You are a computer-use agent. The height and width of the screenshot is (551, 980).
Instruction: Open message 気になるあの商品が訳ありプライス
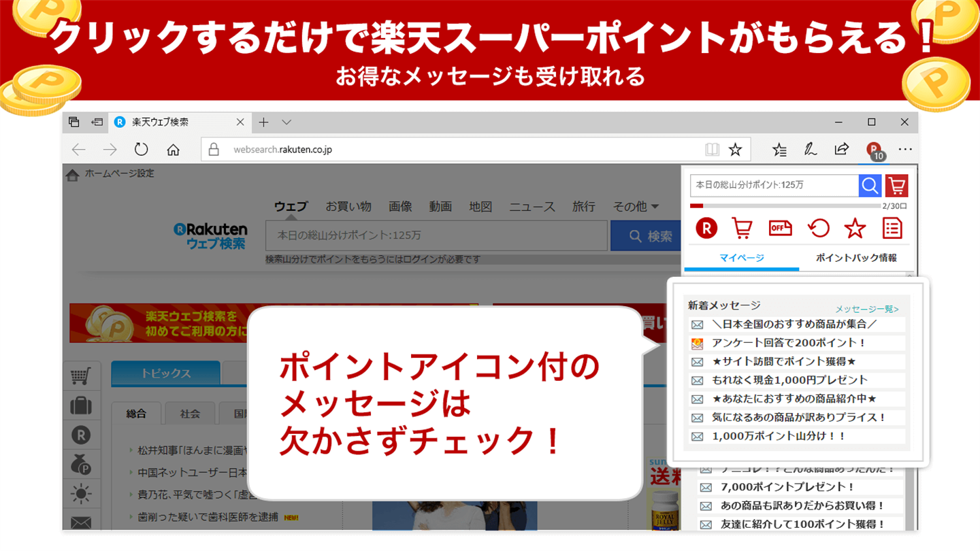798,417
